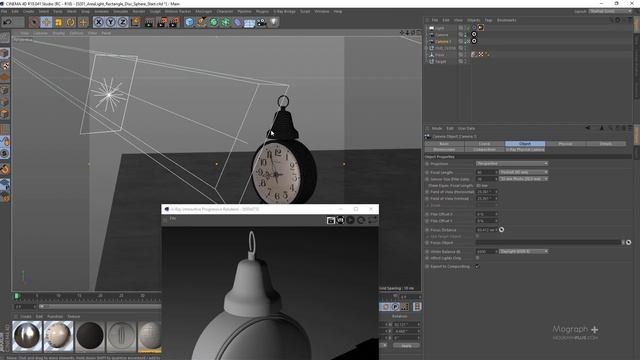Screen dimensions: 640x360
Task: Open the Render menu in main menu bar
Action: tap(138, 11)
